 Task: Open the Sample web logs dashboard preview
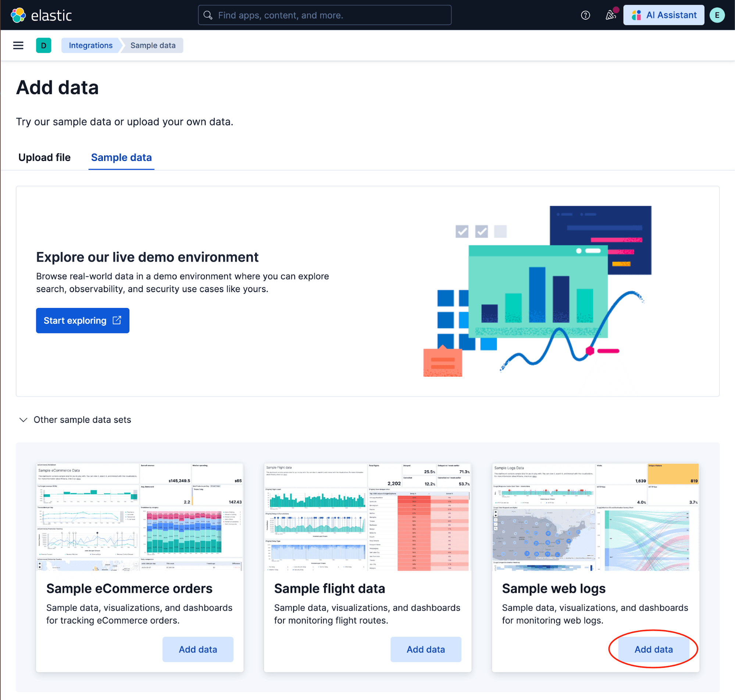point(595,518)
